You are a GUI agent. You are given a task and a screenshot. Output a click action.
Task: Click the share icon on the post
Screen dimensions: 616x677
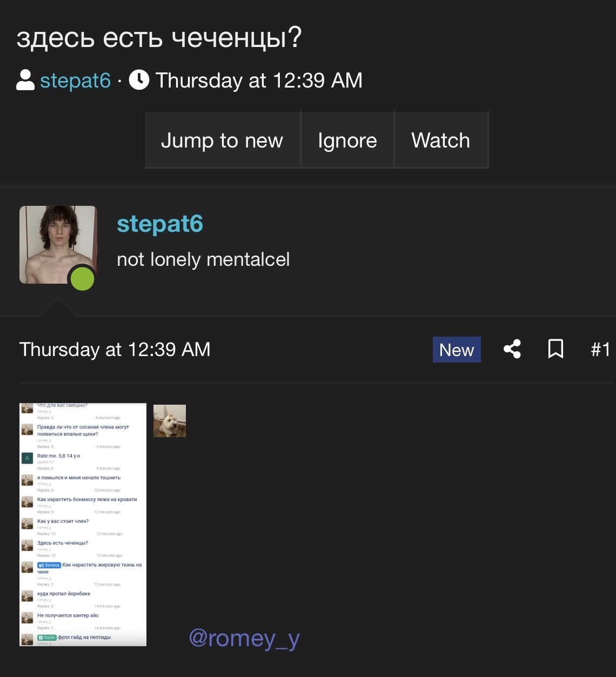tap(512, 349)
